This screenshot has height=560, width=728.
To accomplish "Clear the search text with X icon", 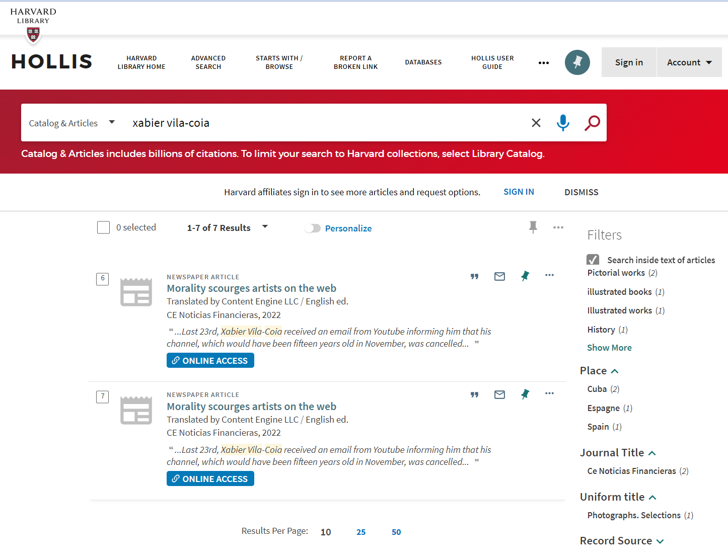I will point(536,123).
